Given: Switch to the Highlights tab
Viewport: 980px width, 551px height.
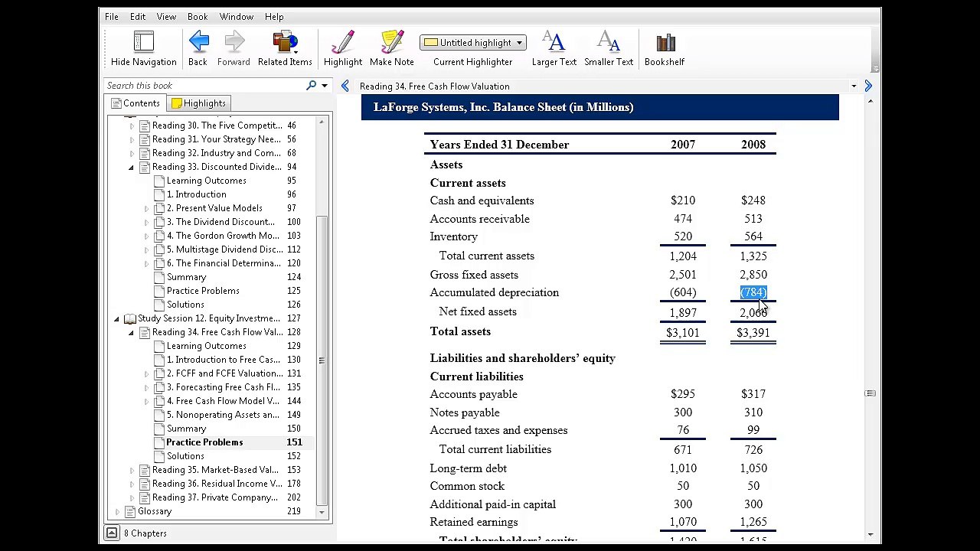Looking at the screenshot, I should pos(198,103).
